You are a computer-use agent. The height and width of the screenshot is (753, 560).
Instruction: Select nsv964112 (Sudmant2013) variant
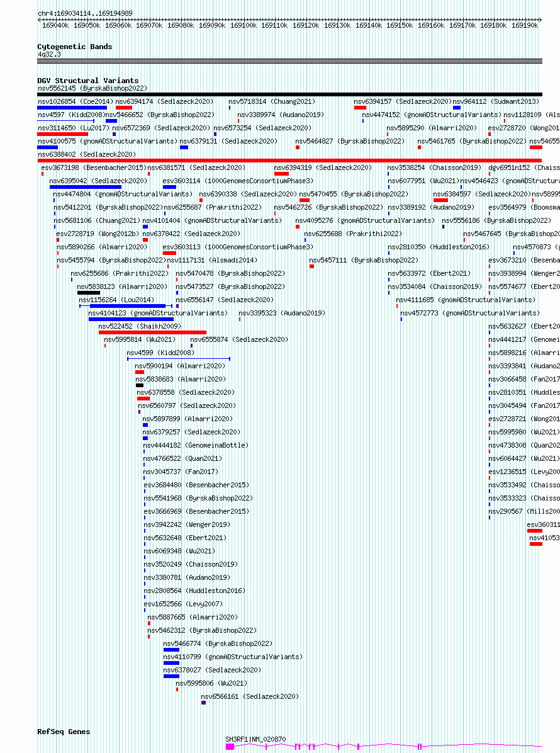pyautogui.click(x=496, y=102)
